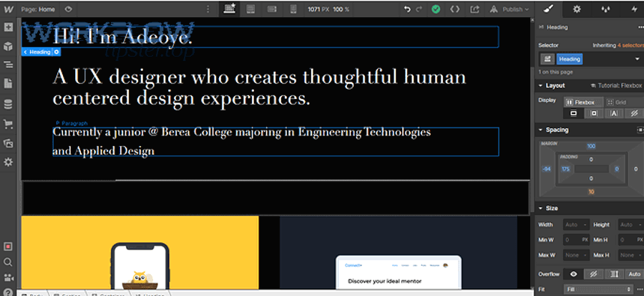Set display to block
Screen dimensions: 644x296
(574, 113)
